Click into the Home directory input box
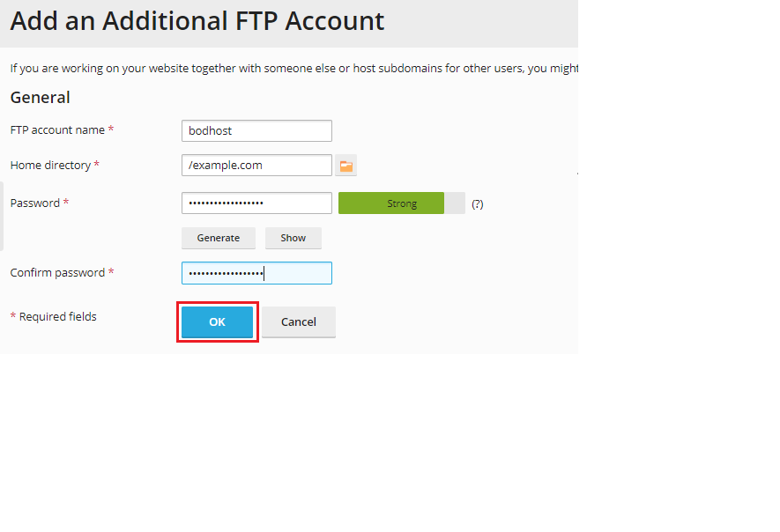This screenshot has width=780, height=532. [256, 165]
